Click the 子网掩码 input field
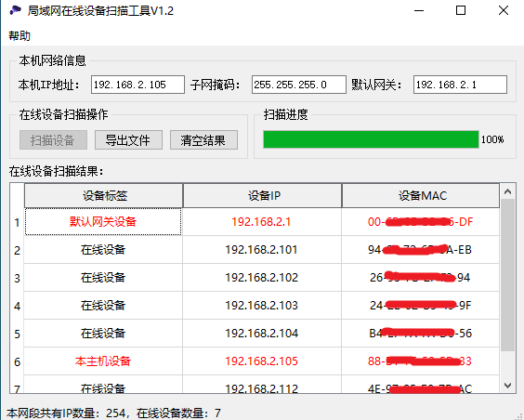The image size is (524, 420). (299, 85)
